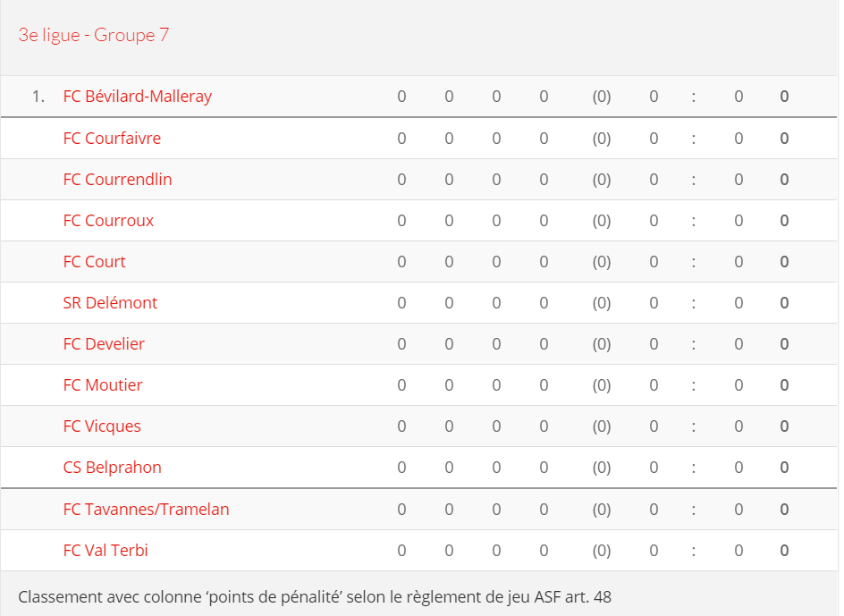Click FC Moutier team name
844x616 pixels.
pyautogui.click(x=103, y=385)
